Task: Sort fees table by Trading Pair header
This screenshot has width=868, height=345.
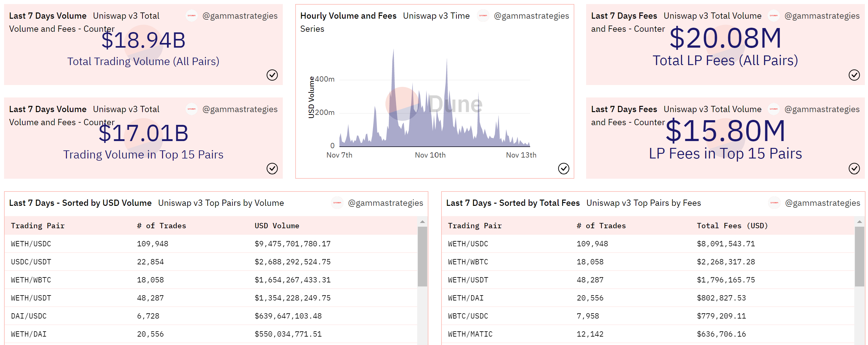Action: [474, 226]
